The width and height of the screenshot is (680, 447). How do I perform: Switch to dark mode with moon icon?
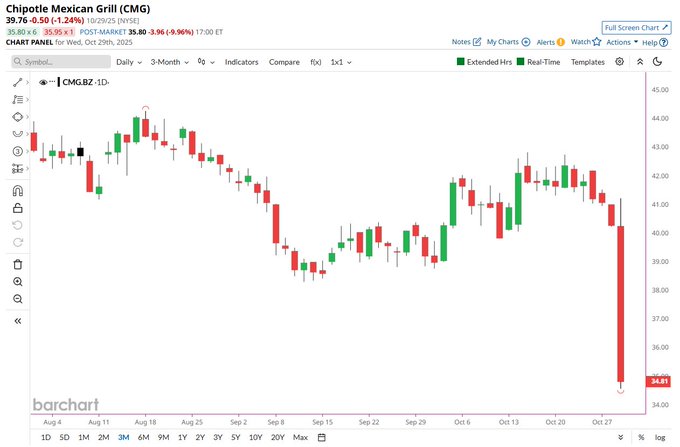(657, 62)
